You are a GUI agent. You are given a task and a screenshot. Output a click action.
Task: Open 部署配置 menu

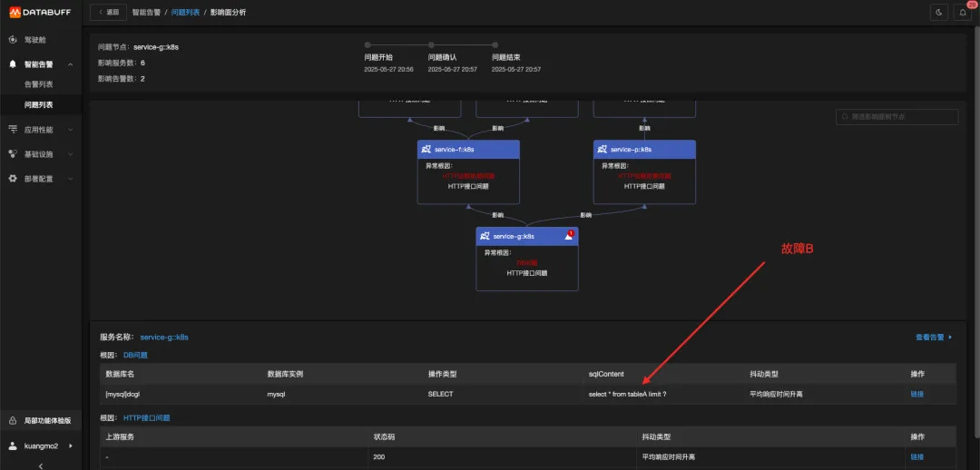[x=41, y=178]
